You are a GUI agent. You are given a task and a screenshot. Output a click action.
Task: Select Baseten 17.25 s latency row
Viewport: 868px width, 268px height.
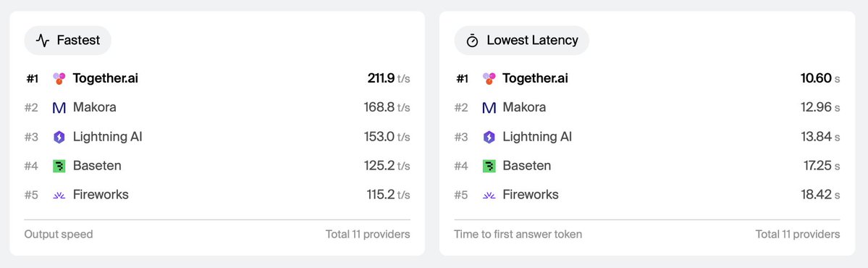(x=646, y=166)
